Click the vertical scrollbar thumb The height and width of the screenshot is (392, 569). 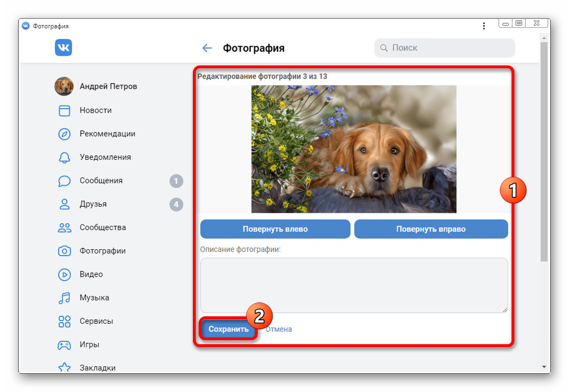pos(543,152)
